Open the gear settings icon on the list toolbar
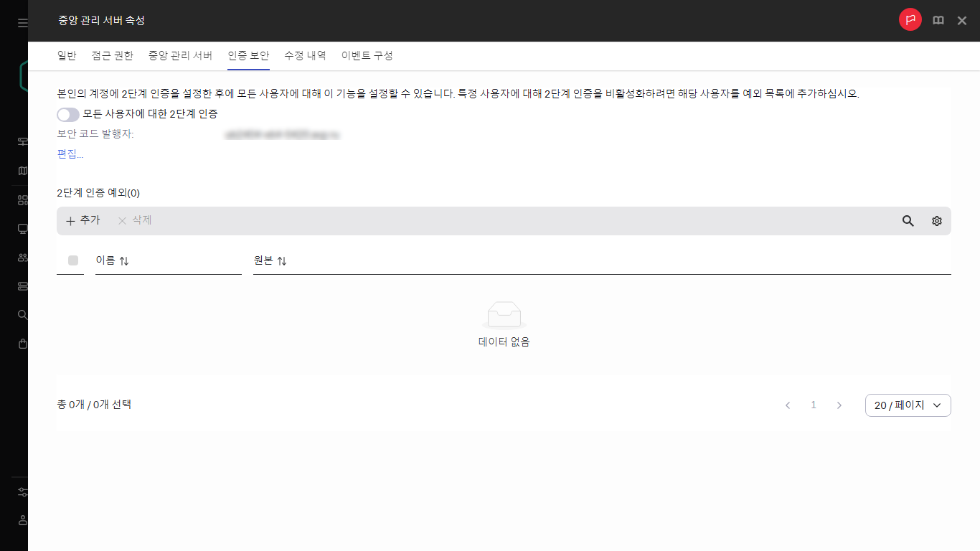Viewport: 980px width, 551px height. (936, 221)
